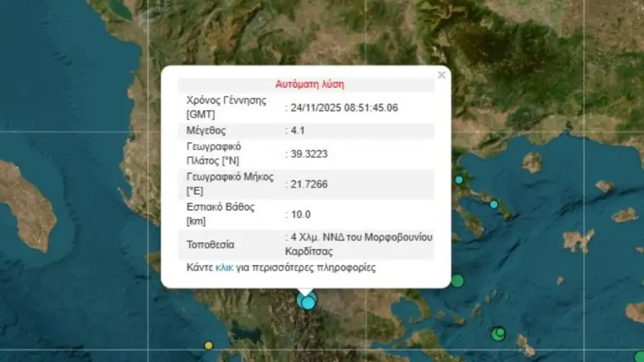
Task: Click the longitude value 21.7266
Action: (309, 184)
